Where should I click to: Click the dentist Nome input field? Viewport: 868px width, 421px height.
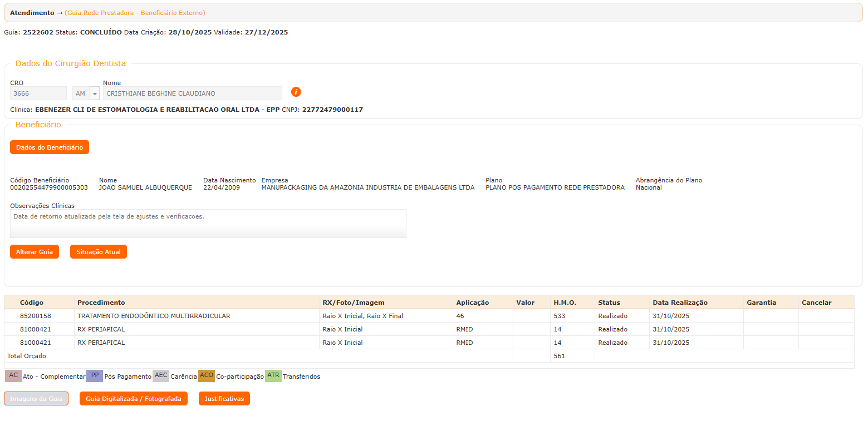[x=192, y=93]
